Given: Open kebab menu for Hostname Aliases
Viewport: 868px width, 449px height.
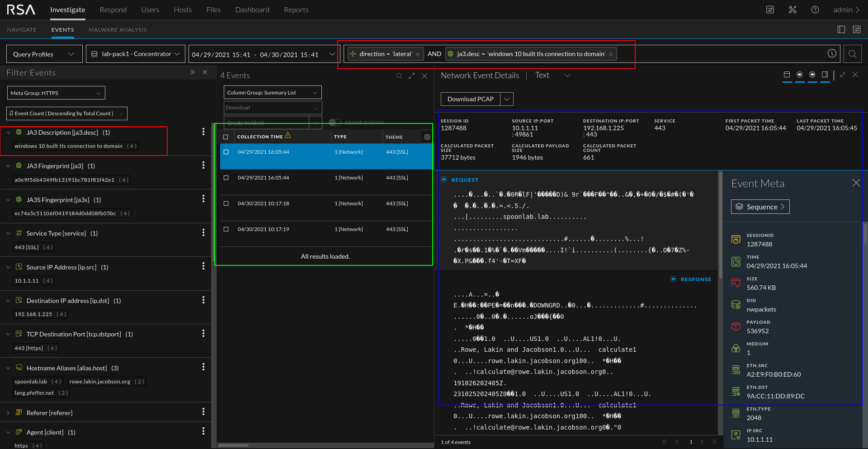Looking at the screenshot, I should point(203,367).
